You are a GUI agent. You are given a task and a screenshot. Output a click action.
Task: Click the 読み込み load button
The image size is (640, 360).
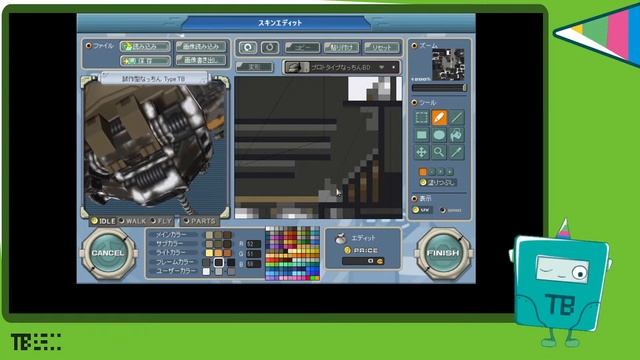[x=145, y=47]
